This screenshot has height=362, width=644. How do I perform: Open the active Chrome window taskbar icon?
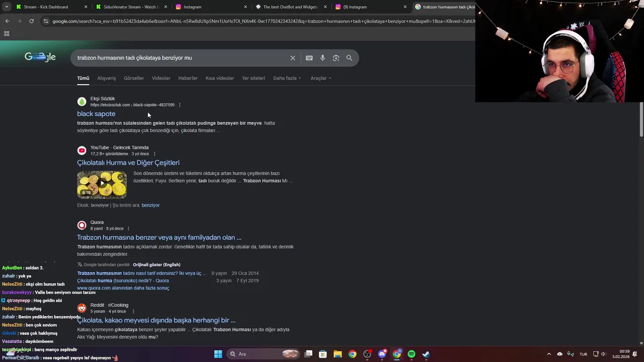pos(396,354)
